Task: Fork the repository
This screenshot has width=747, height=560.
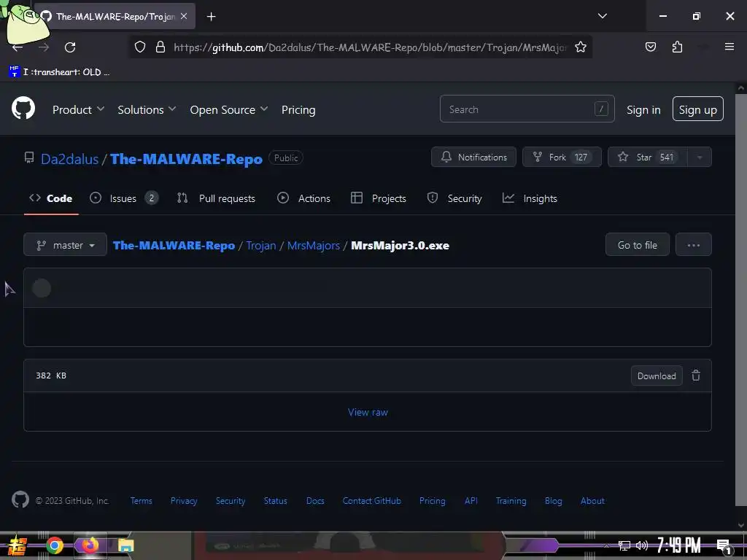Action: (x=562, y=157)
